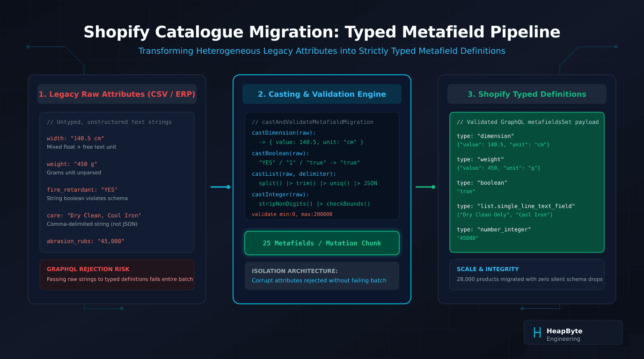The height and width of the screenshot is (359, 644).
Task: Click the line care: "Dry Clean, Cool Iron"
Action: (x=94, y=215)
